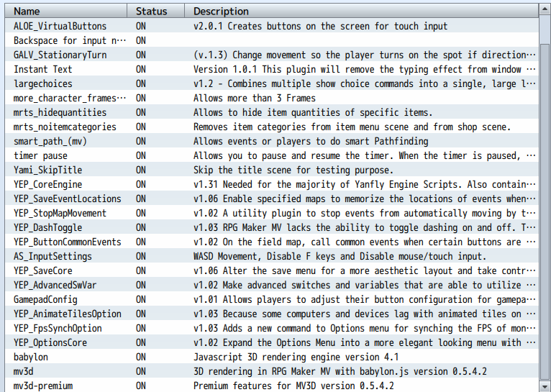Click 'Premium features for MV3D' description
This screenshot has height=392, width=551.
coord(293,386)
